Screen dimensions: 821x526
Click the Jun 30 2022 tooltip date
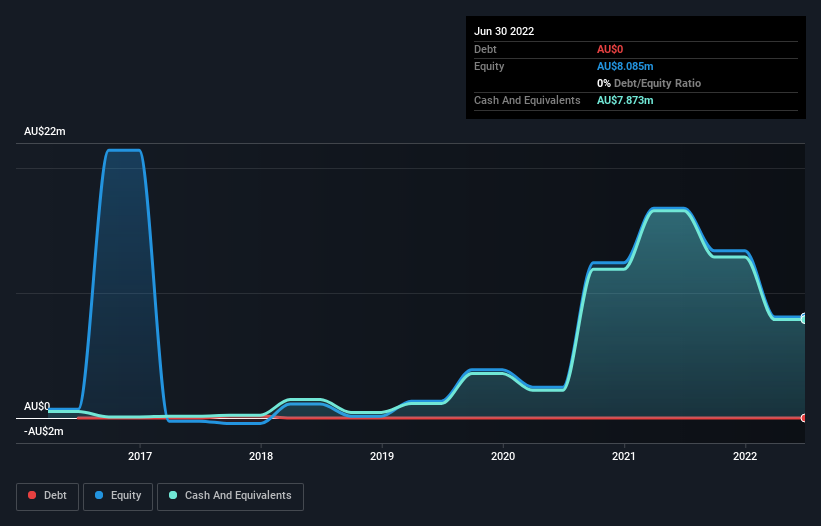504,31
